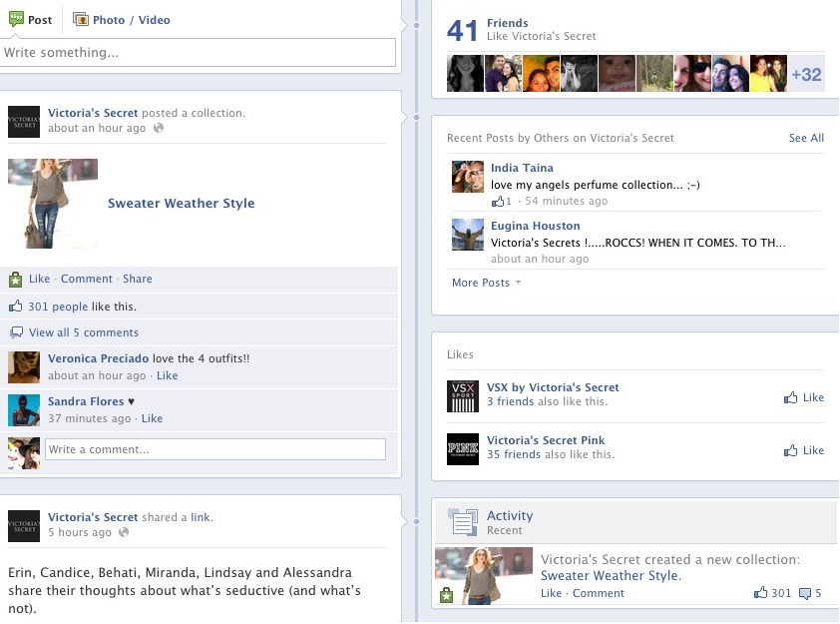840x624 pixels.
Task: Show the +32 more friends tile
Action: pyautogui.click(x=806, y=74)
